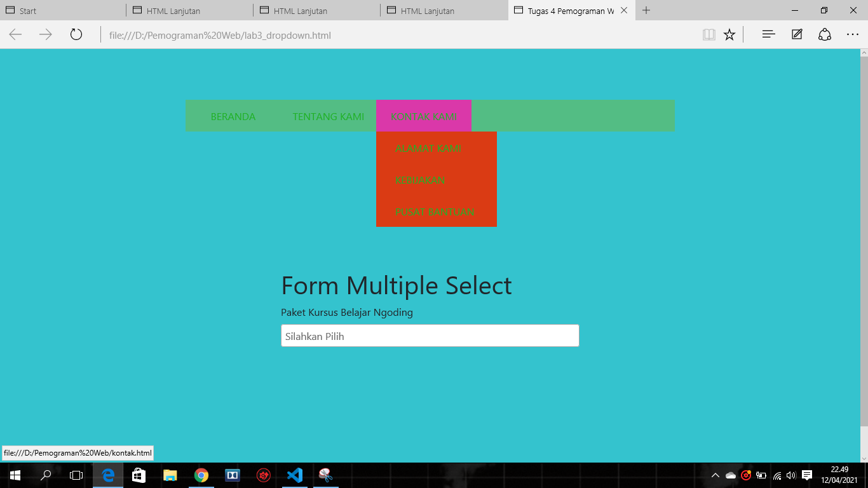Viewport: 868px width, 488px height.
Task: Expand the KONTAK KAMI dropdown menu
Action: point(424,116)
